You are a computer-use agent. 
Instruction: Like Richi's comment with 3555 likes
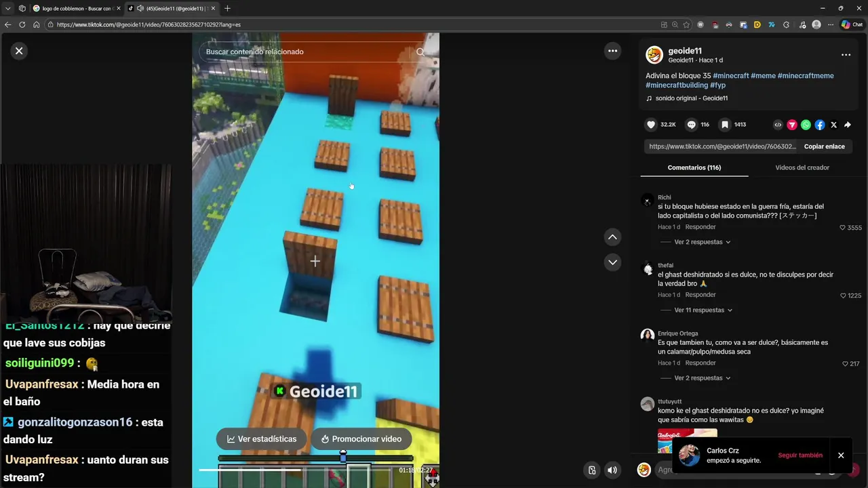[843, 228]
